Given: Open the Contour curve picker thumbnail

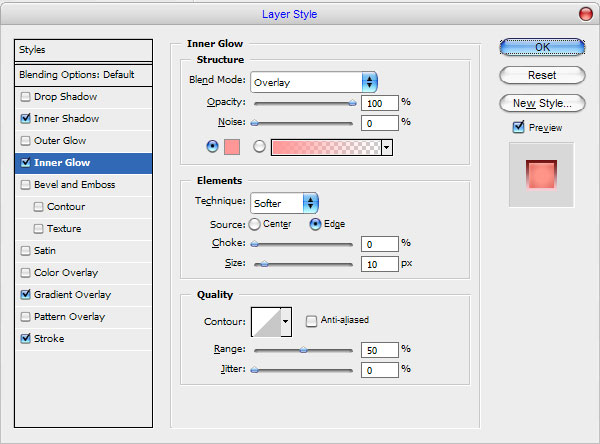Looking at the screenshot, I should click(265, 321).
